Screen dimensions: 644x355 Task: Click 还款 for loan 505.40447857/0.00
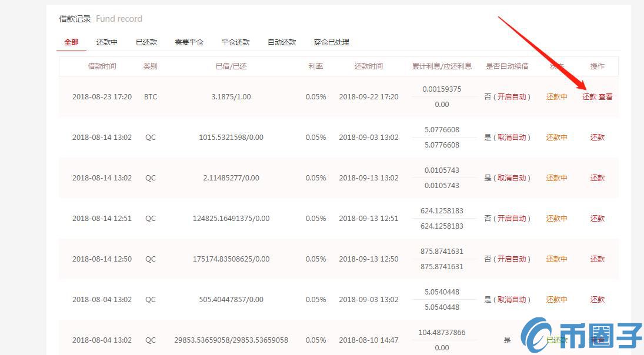597,300
